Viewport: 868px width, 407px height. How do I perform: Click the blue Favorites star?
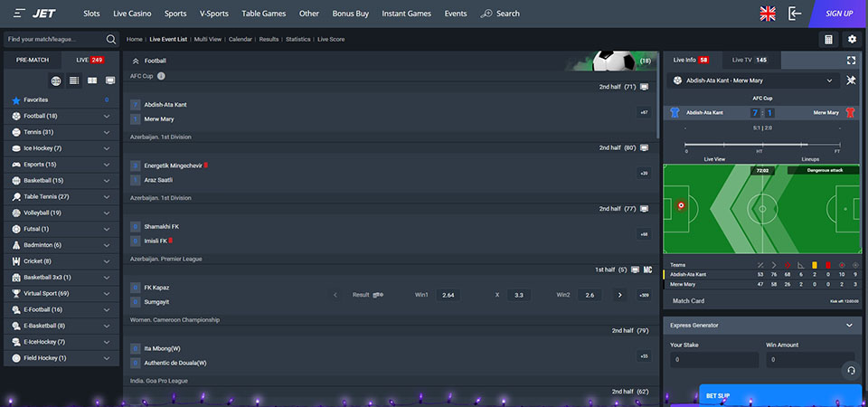coord(16,100)
